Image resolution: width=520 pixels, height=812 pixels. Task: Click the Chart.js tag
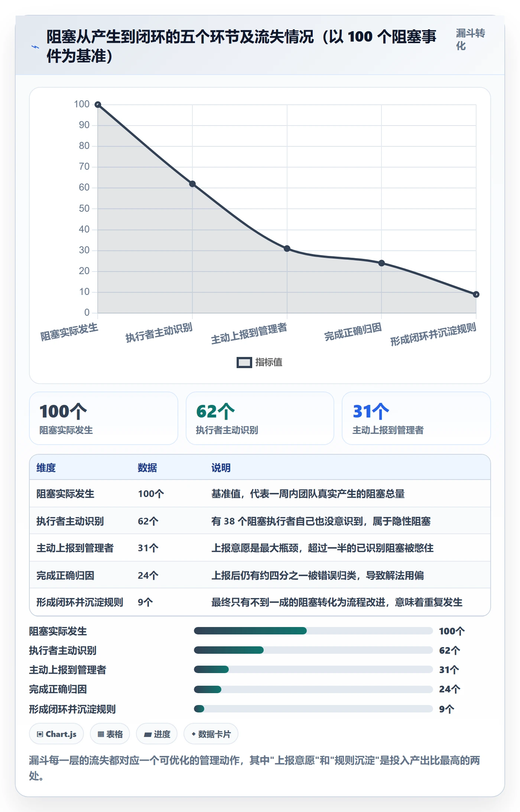click(56, 734)
